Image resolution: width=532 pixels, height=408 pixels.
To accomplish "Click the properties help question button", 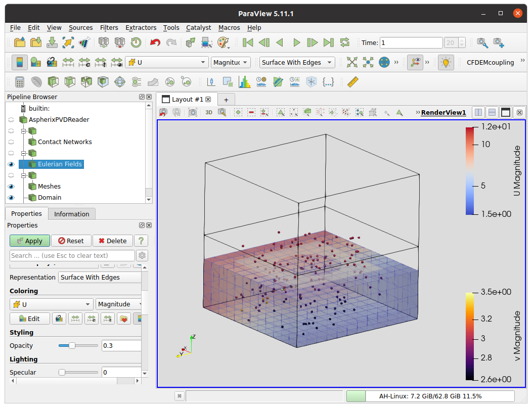I will pyautogui.click(x=141, y=241).
